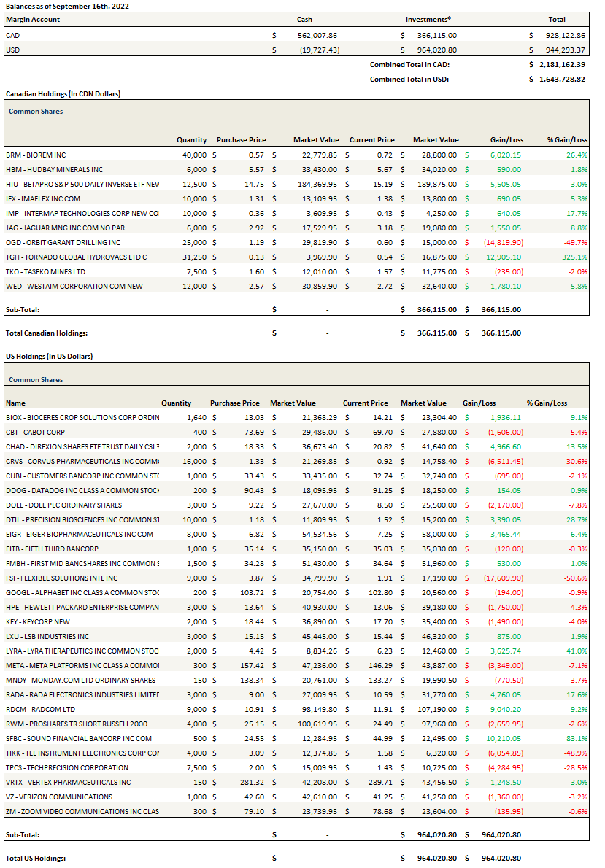Select the Total US Holdings label

[x=36, y=858]
